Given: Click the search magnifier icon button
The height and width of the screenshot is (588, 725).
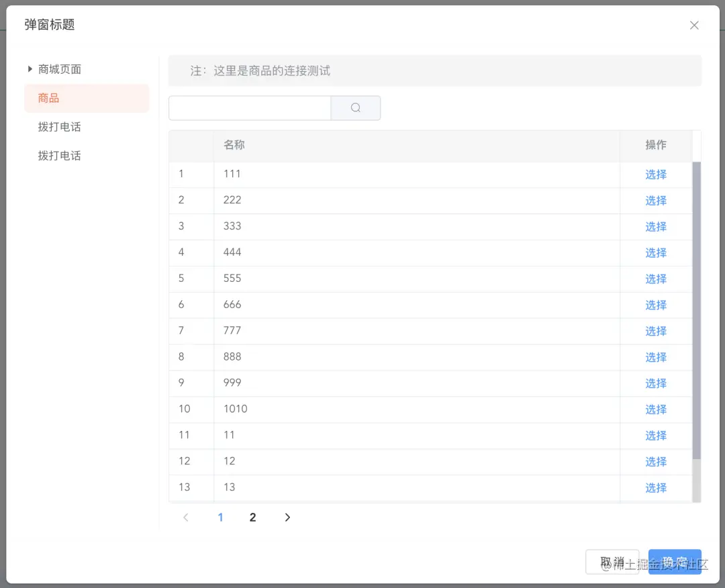Looking at the screenshot, I should [356, 107].
